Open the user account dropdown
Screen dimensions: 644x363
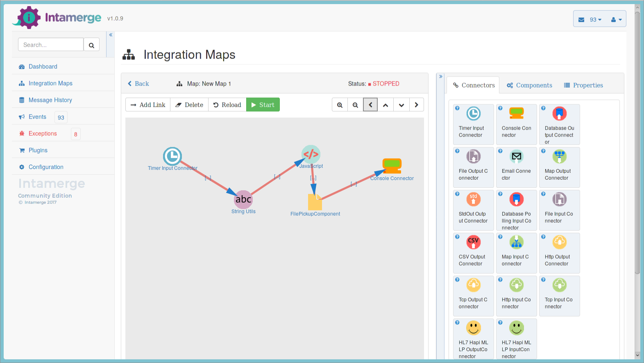click(x=617, y=20)
